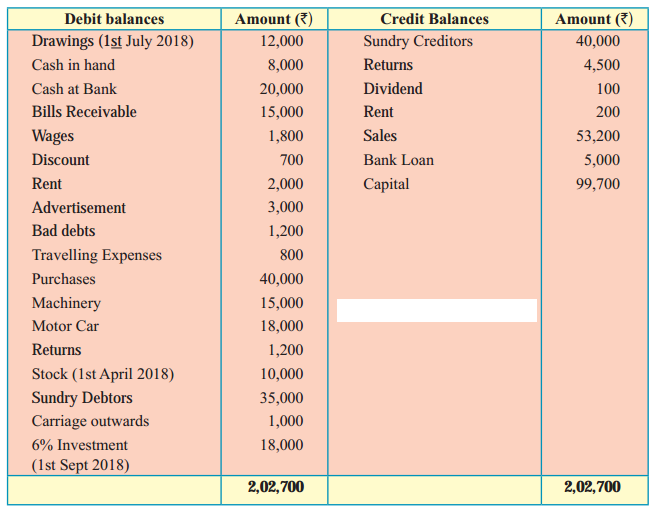This screenshot has height=512, width=657.
Task: Select the 'Motor Car' entry
Action: (x=65, y=326)
